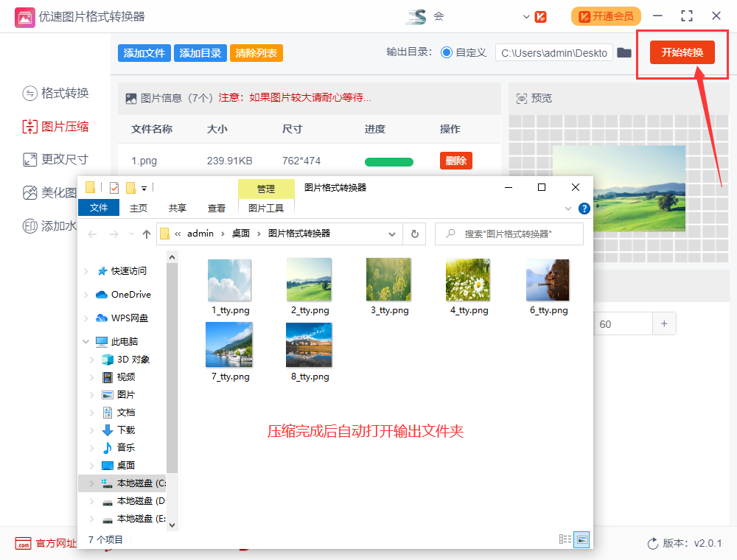This screenshot has width=737, height=560.
Task: Click the progress bar of 1.png
Action: click(388, 161)
